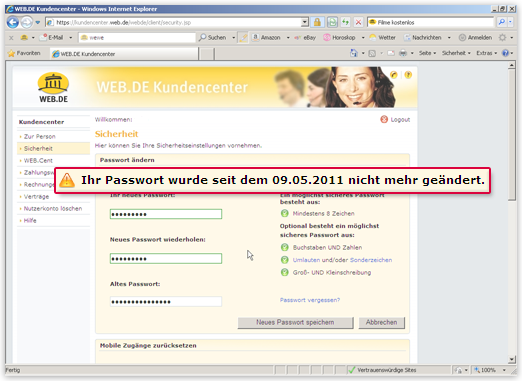Expand the Horoskop dropdown arrow

click(363, 38)
